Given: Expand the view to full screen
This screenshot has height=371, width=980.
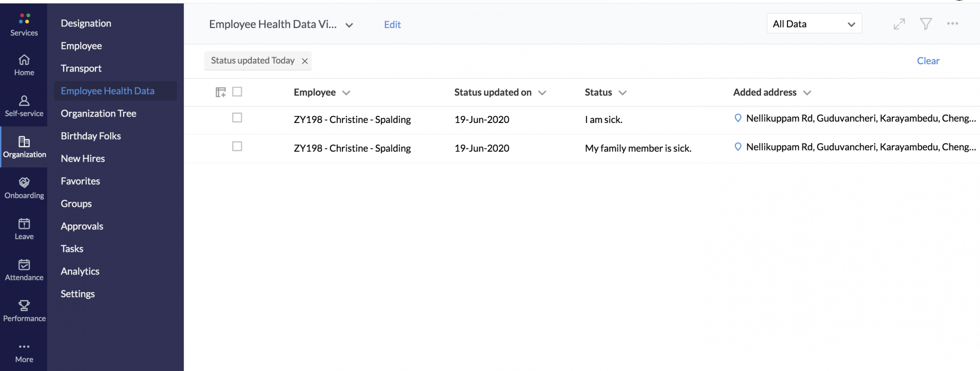Looking at the screenshot, I should (899, 24).
